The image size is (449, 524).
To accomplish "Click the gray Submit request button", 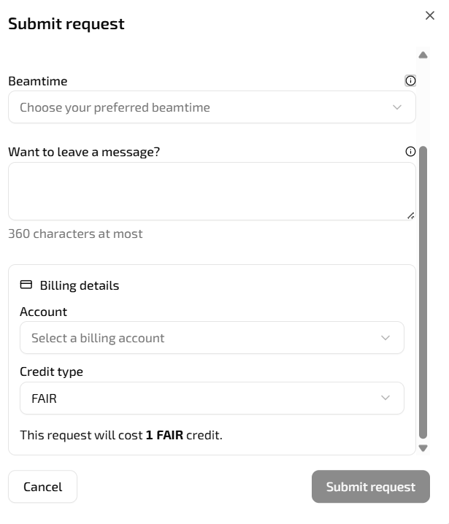I will click(371, 487).
